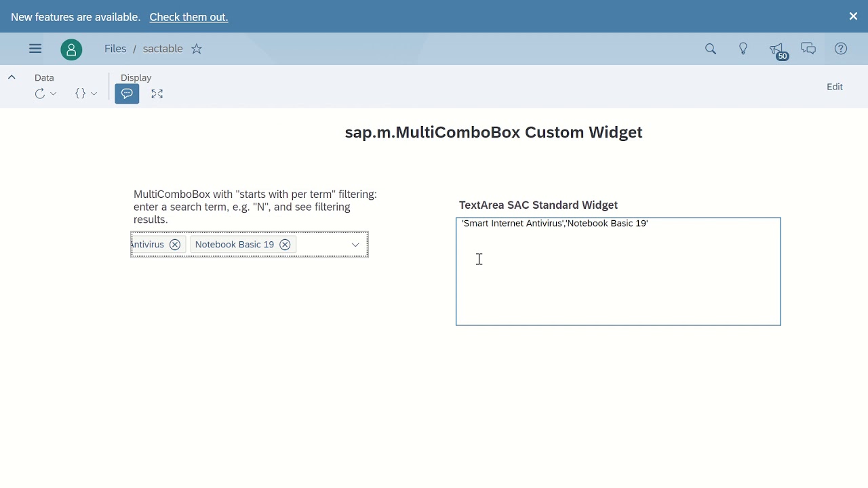Click the Refresh data icon
868x488 pixels.
[40, 94]
